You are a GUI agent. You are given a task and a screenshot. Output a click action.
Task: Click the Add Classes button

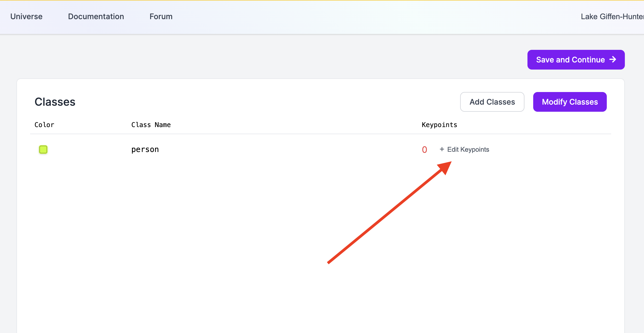[x=492, y=102]
